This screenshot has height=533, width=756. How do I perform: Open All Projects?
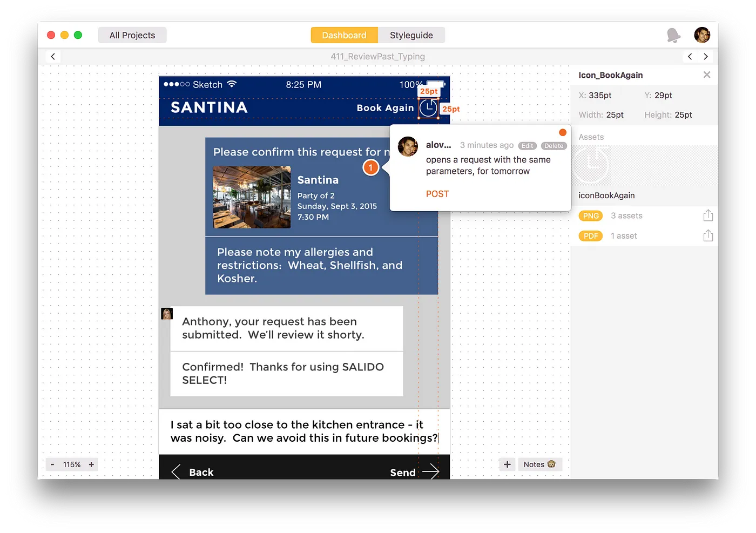click(132, 35)
